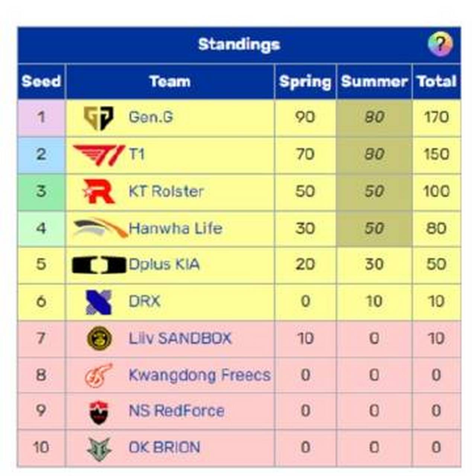
Task: Click the rainbow question mark help icon
Action: tap(440, 44)
